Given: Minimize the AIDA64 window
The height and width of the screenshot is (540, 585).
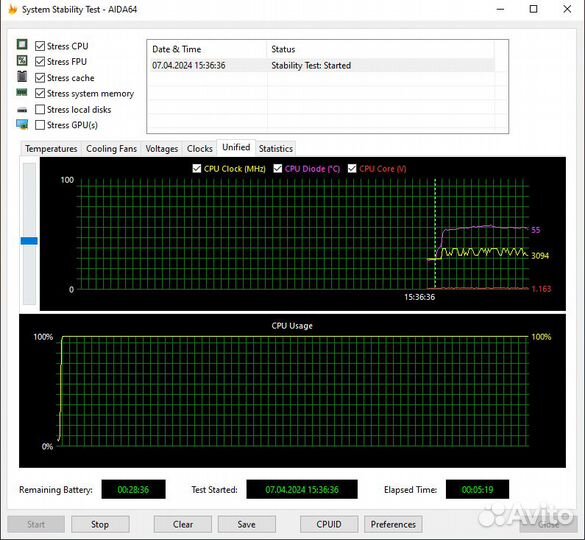Looking at the screenshot, I should coord(500,9).
